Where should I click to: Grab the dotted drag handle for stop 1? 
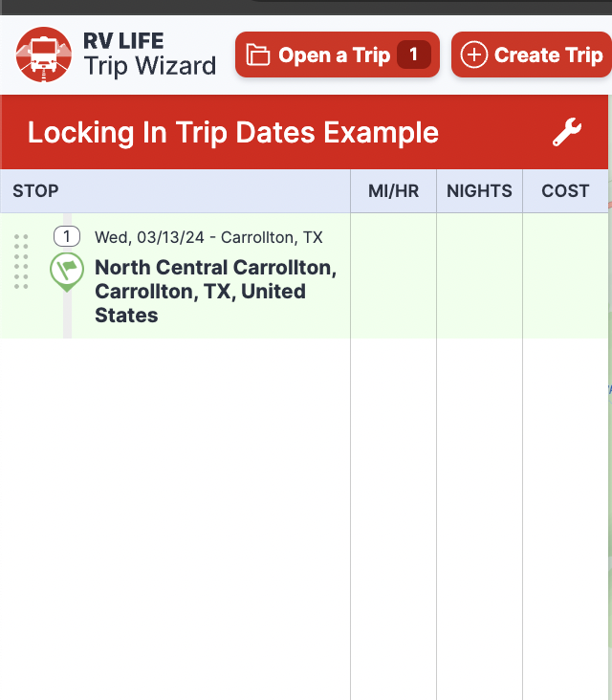[x=21, y=261]
